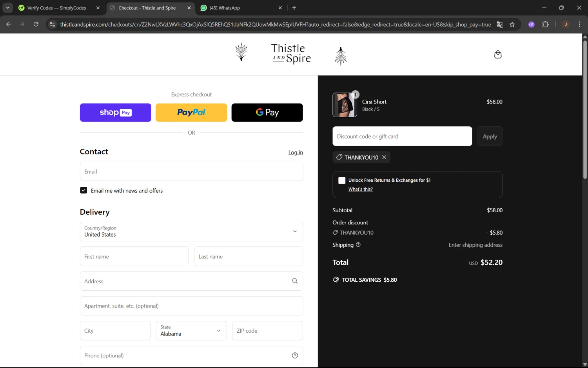Image resolution: width=588 pixels, height=368 pixels.
Task: Open the translate page icon
Action: click(500, 24)
